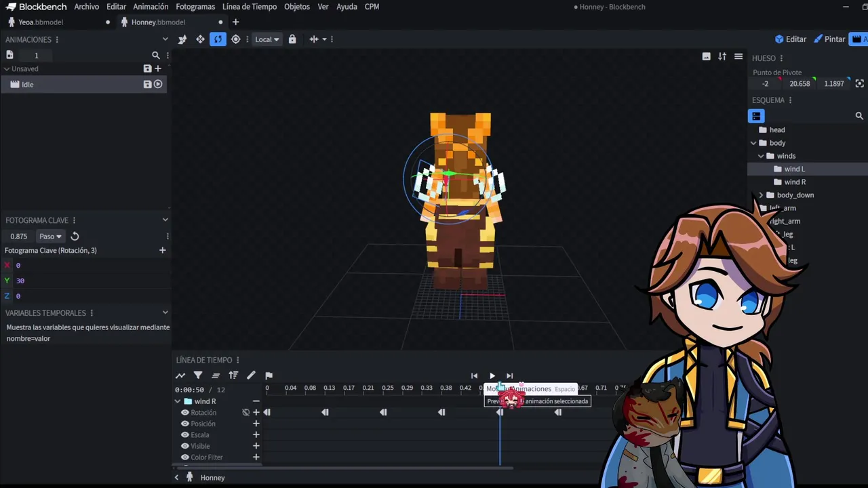The height and width of the screenshot is (488, 868).
Task: Open the CPM menu
Action: [x=372, y=7]
